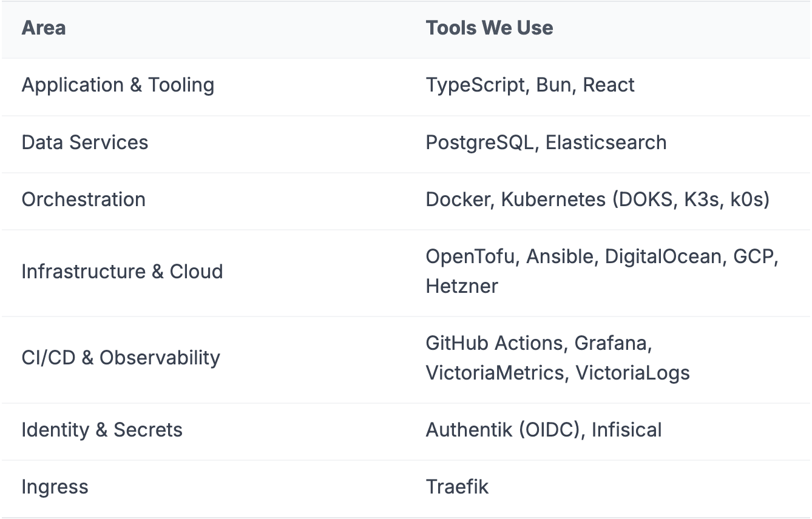Click the Authentik (OIDC), Infisical cell
Screen dimensions: 812x519
click(544, 430)
